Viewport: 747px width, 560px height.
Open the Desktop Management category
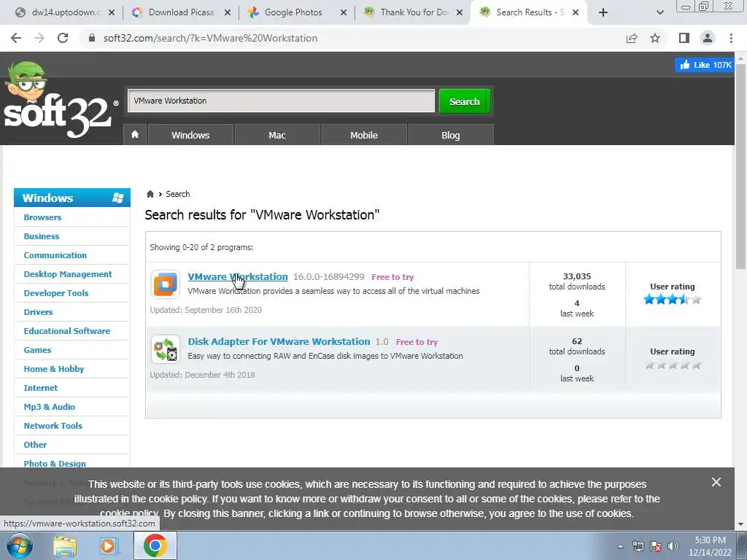pyautogui.click(x=68, y=274)
